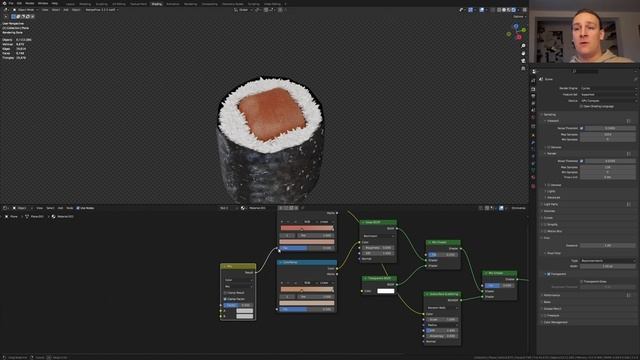
Task: Click the Transparent BSDF node header
Action: pos(379,278)
